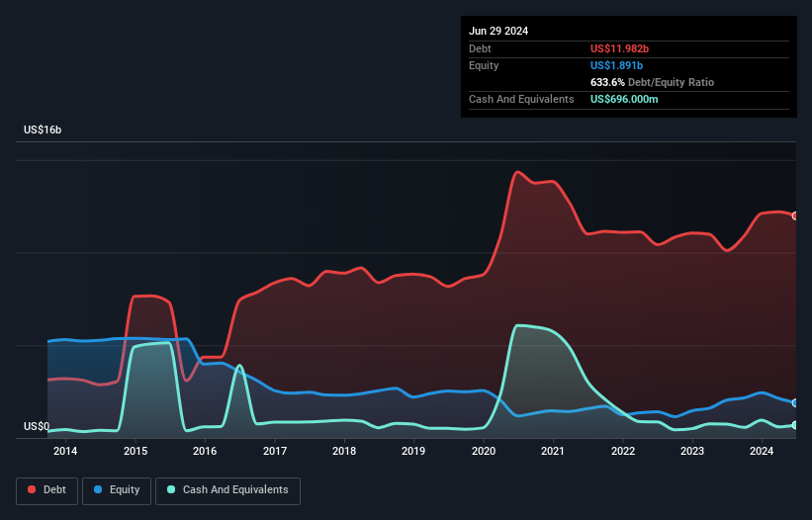Click the blue Equity endpoint marker
This screenshot has width=812, height=520.
tap(795, 402)
